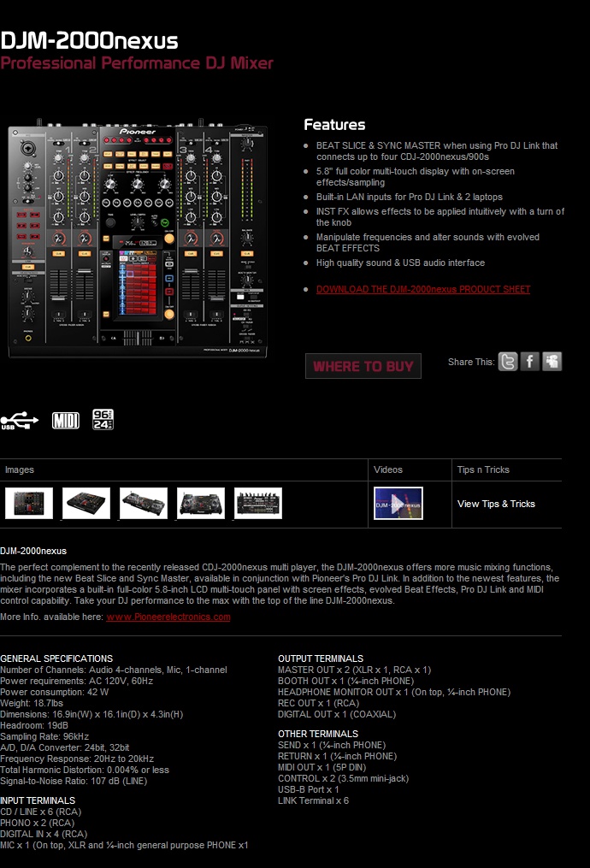
Task: Select the Videos section header
Action: tap(388, 469)
